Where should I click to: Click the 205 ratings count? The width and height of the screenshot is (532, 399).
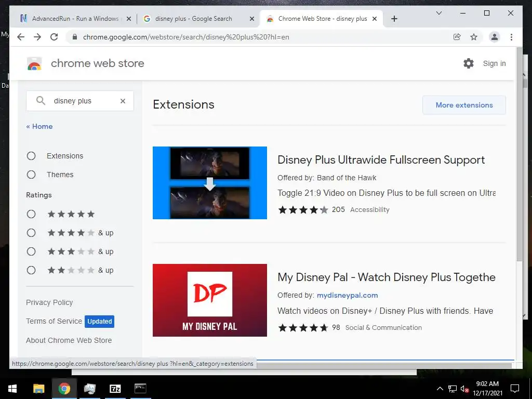(338, 210)
